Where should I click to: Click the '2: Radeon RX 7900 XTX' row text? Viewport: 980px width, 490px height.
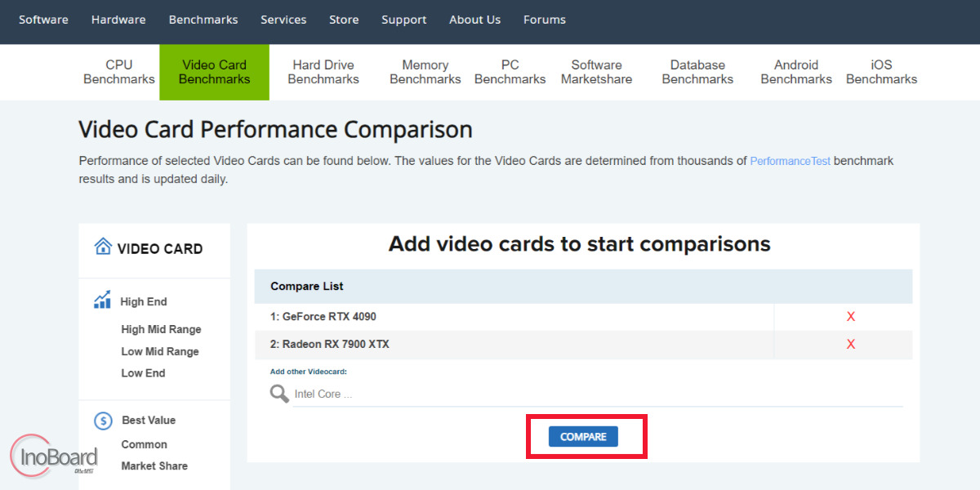[x=330, y=345]
